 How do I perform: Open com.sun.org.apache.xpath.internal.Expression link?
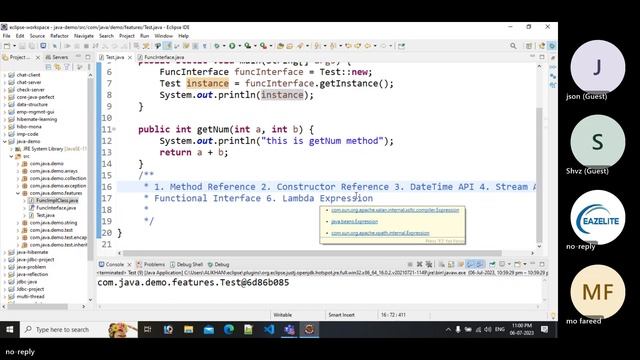click(x=380, y=233)
